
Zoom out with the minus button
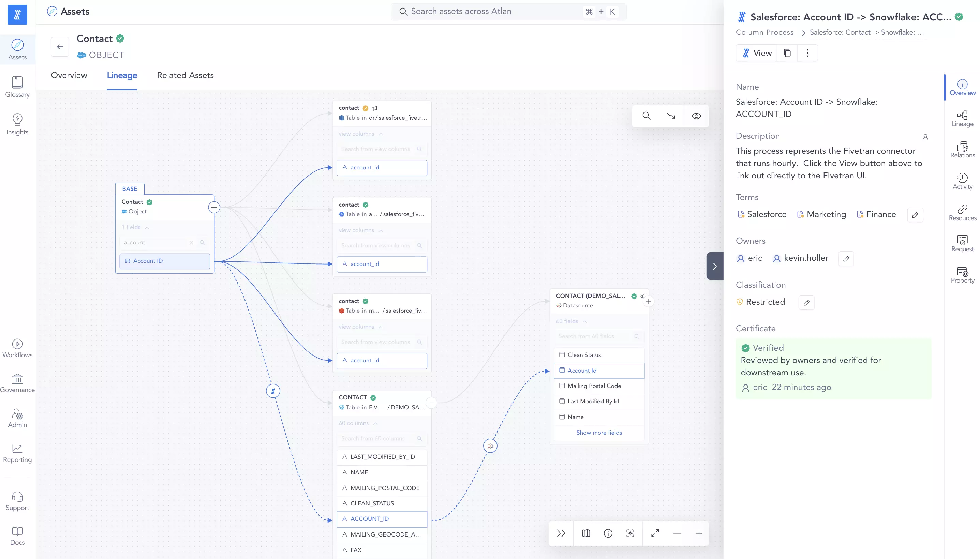click(x=677, y=533)
